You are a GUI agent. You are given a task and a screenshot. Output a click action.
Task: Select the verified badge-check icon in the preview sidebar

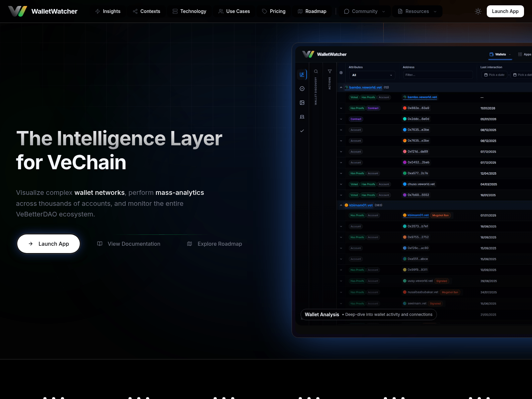[x=302, y=88]
